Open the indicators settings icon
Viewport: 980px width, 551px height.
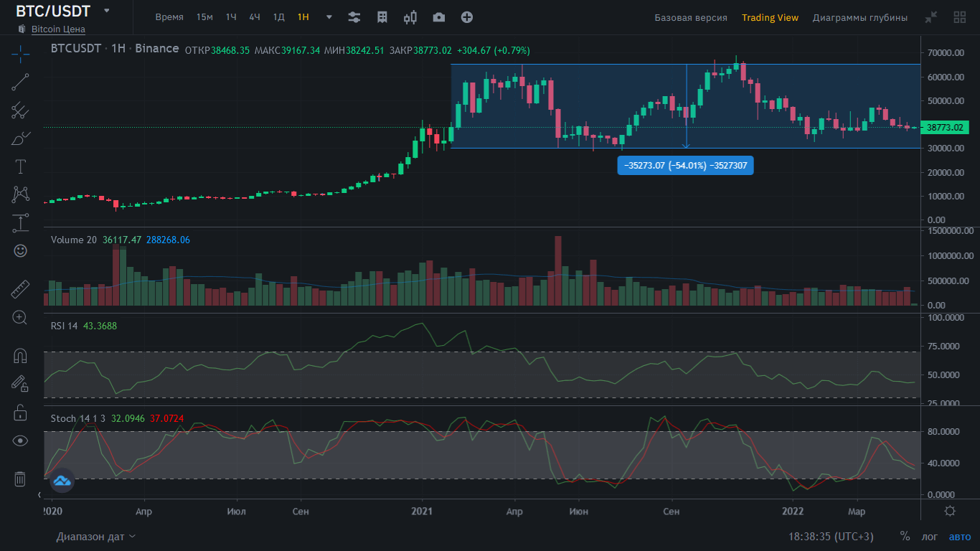pos(354,17)
